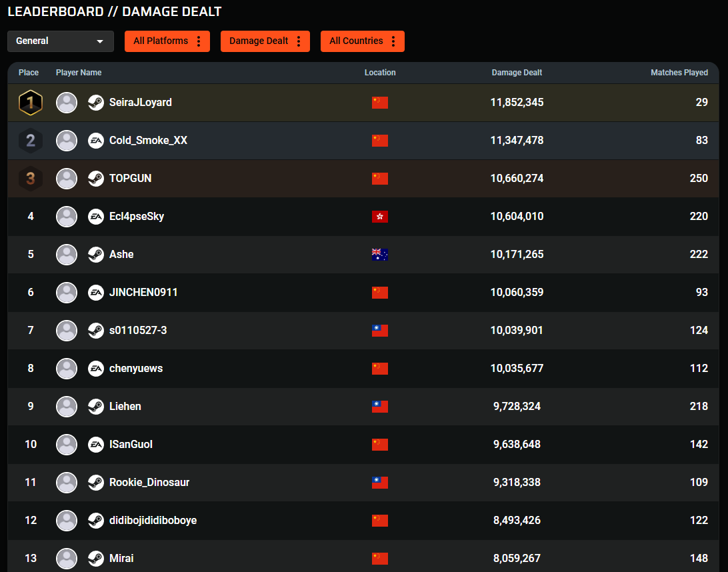Click Cold_Smoke_XX's EA platform icon
728x572 pixels.
95,141
